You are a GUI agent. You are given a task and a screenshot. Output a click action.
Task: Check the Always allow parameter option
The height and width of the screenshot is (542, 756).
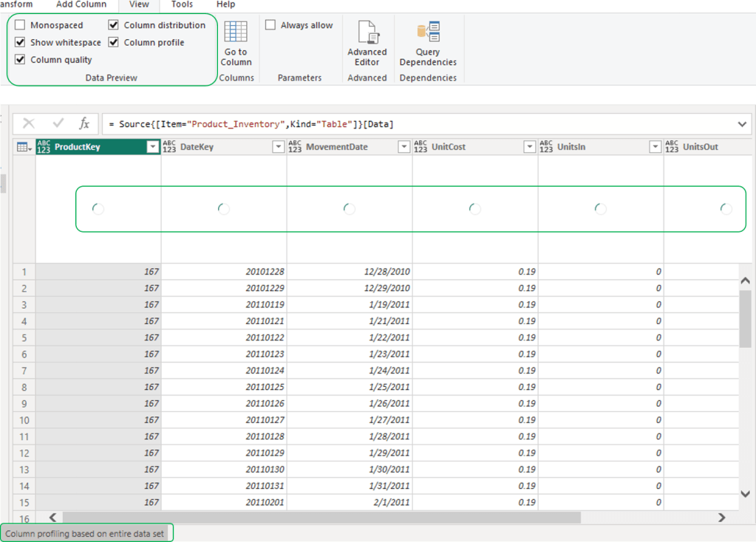click(x=270, y=25)
